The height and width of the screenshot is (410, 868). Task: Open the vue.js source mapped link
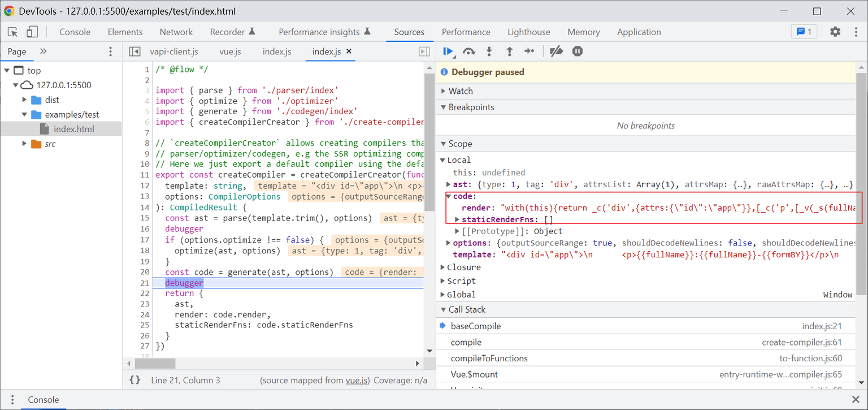(x=357, y=381)
